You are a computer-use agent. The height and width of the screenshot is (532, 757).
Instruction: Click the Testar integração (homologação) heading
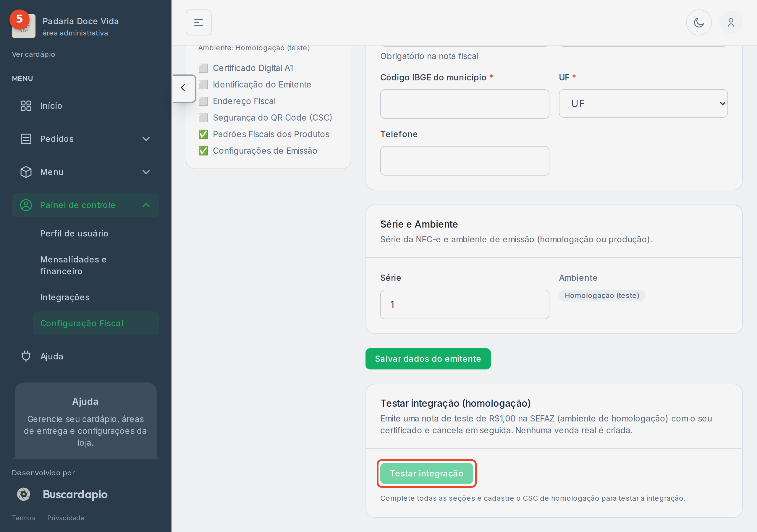455,403
